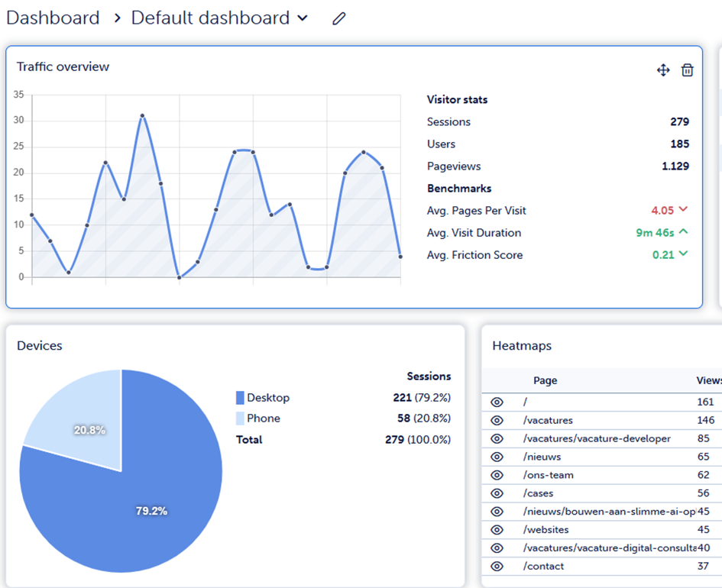Viewport: 722px width, 588px height.
Task: Open the Default dashboard dropdown chevron
Action: 303,18
